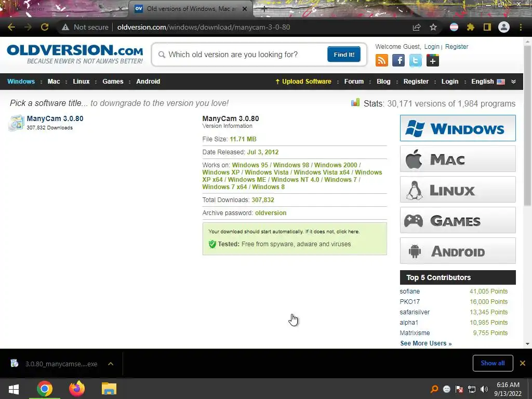Click contributor Matrixisme

[415, 333]
